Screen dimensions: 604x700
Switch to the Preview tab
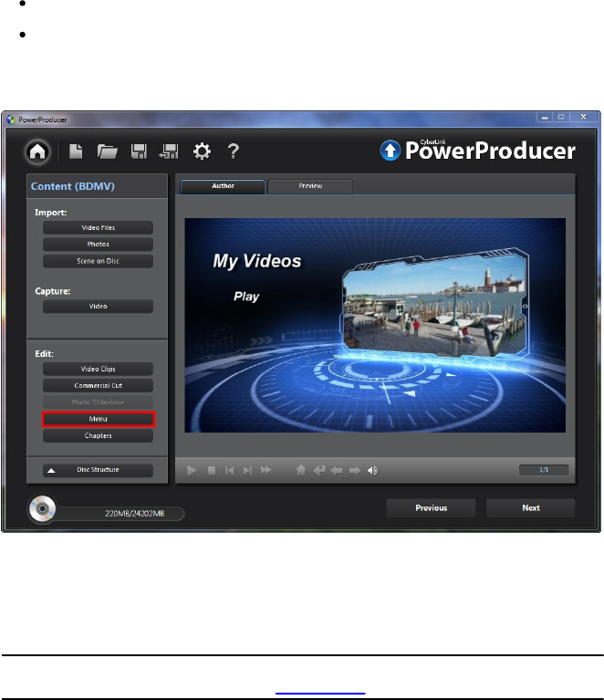310,186
